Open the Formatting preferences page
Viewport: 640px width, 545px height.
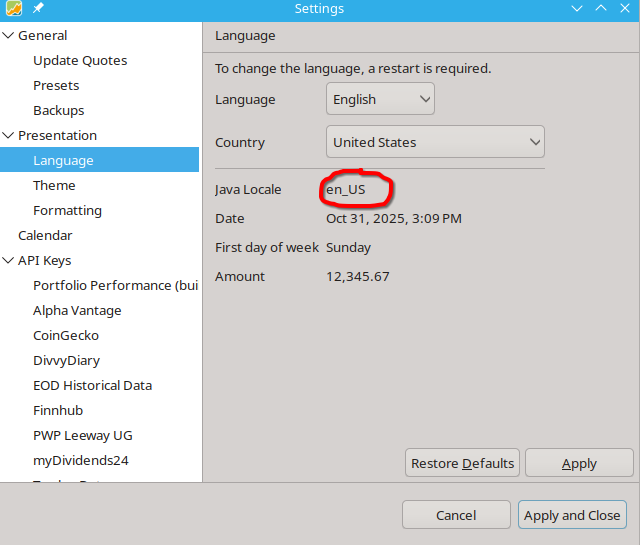pos(67,211)
